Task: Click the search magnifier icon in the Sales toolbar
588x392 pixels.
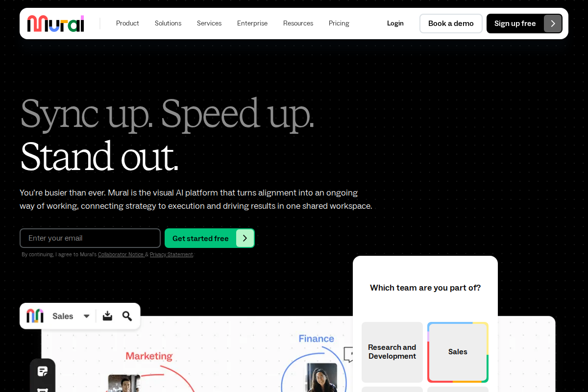Action: tap(127, 316)
